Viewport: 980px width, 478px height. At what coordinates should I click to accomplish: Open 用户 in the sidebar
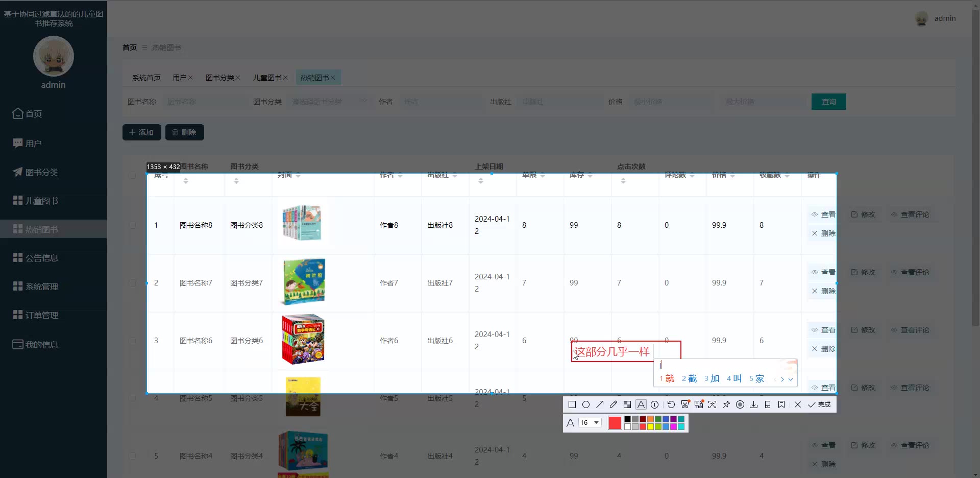click(54, 144)
